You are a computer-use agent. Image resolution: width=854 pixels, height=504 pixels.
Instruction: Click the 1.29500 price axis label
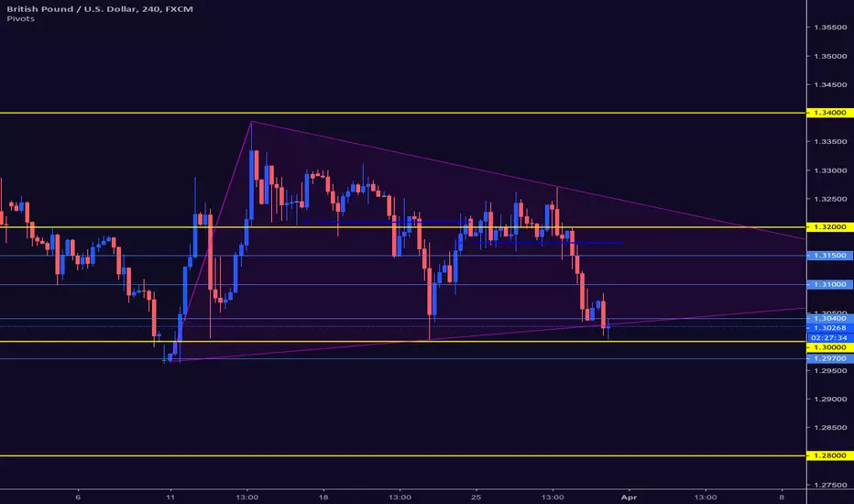click(x=830, y=370)
